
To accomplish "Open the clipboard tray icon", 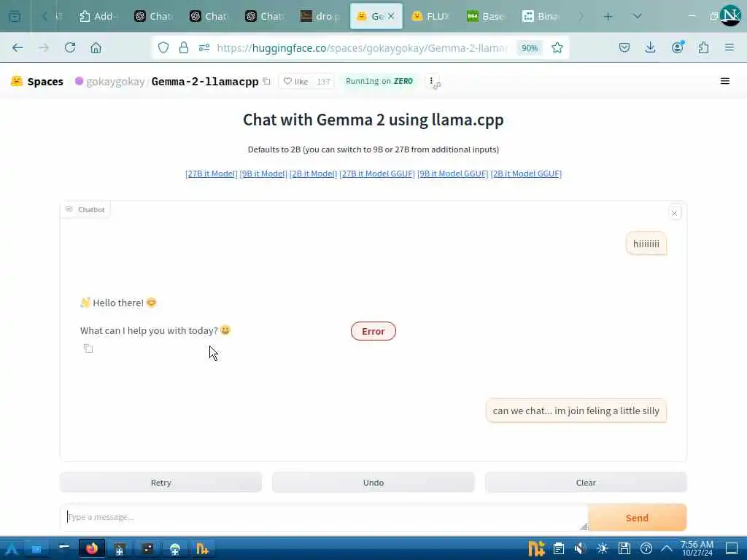I will 559,549.
